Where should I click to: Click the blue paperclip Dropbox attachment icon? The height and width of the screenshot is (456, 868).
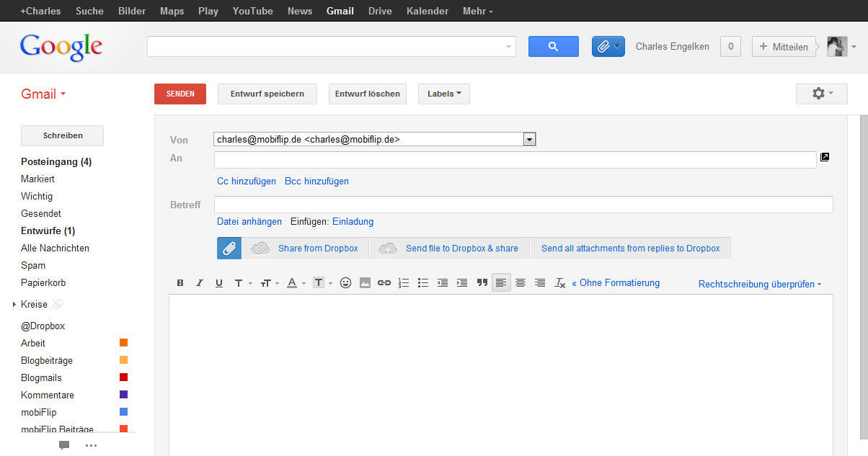[229, 249]
